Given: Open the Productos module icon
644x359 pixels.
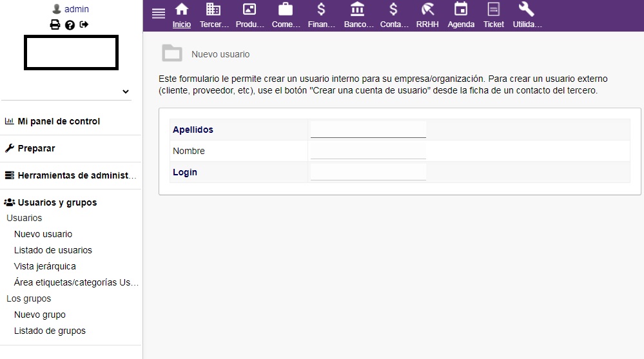Looking at the screenshot, I should [249, 9].
